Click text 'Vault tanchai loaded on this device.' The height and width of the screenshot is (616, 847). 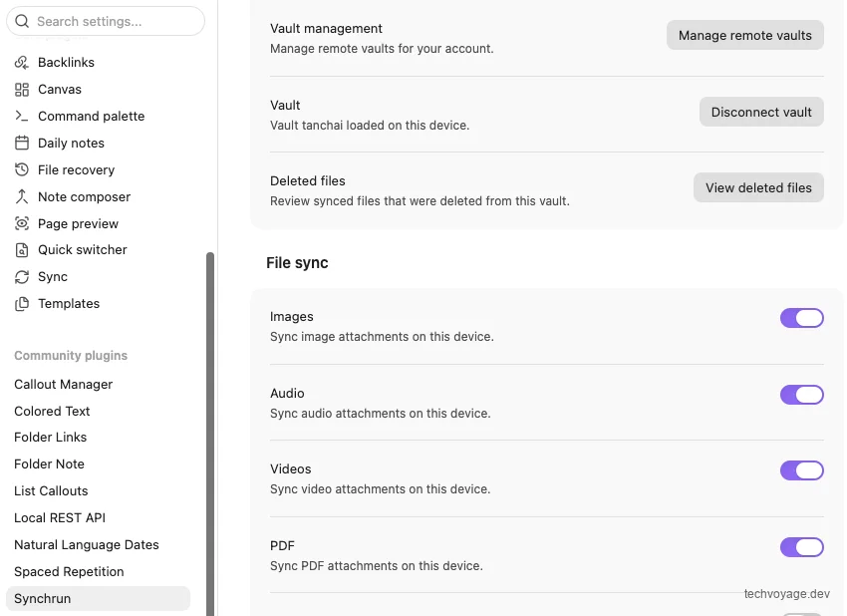click(370, 126)
